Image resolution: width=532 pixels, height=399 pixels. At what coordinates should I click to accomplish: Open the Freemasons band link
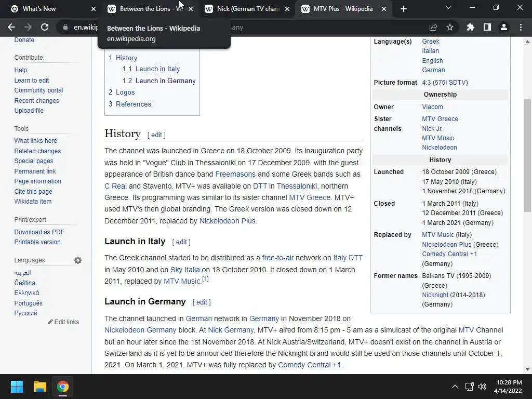(x=235, y=174)
